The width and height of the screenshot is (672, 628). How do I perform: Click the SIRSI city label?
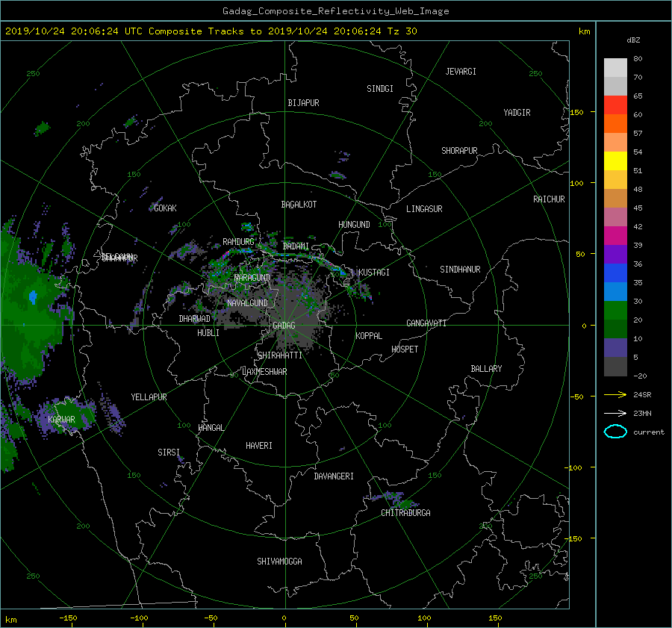(169, 453)
